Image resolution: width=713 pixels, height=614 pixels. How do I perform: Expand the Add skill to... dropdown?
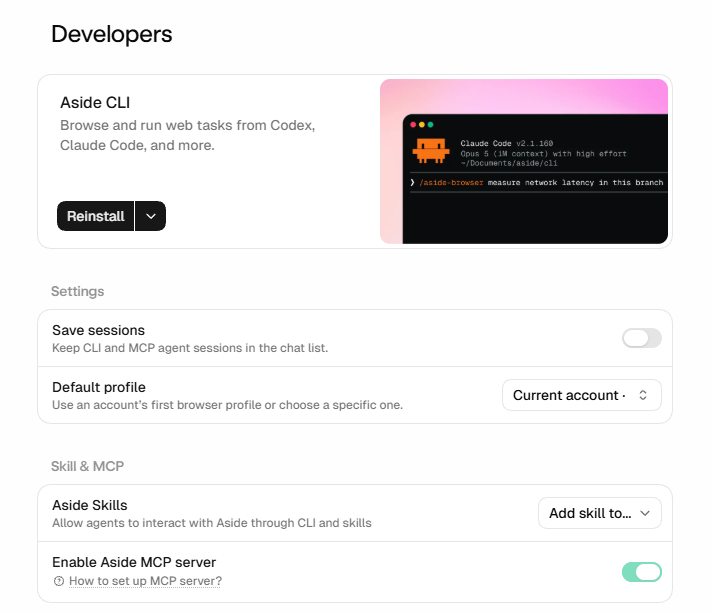[599, 513]
